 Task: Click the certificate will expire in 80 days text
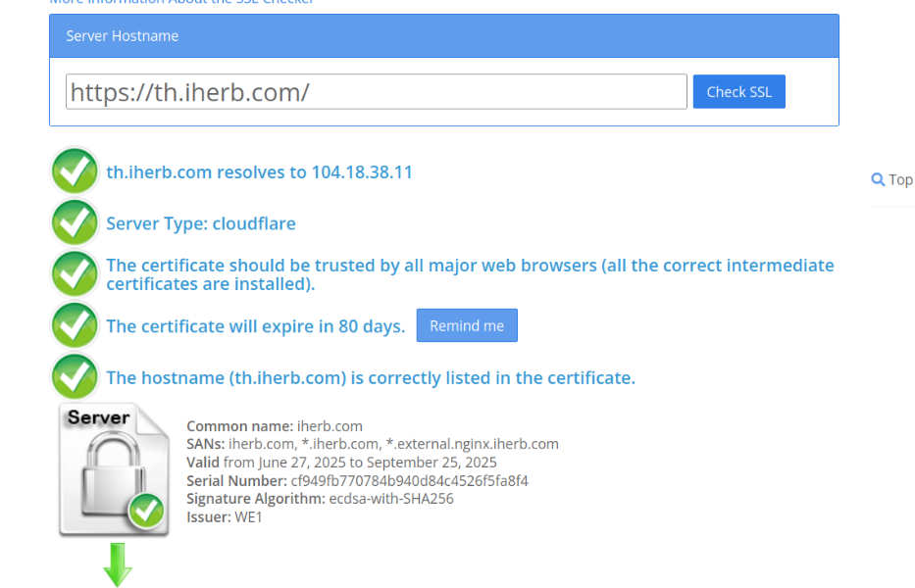click(256, 326)
